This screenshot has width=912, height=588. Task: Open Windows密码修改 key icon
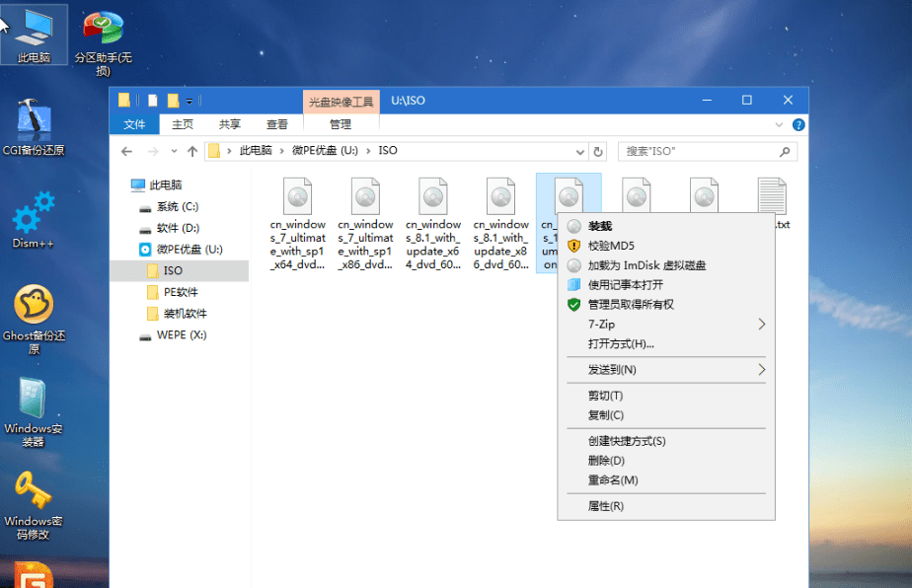pos(34,505)
